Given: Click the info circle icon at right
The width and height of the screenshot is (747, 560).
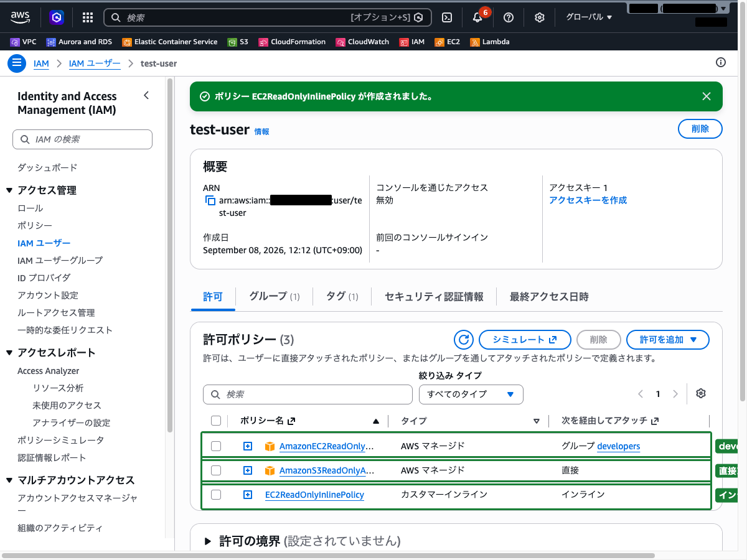Looking at the screenshot, I should click(x=721, y=62).
